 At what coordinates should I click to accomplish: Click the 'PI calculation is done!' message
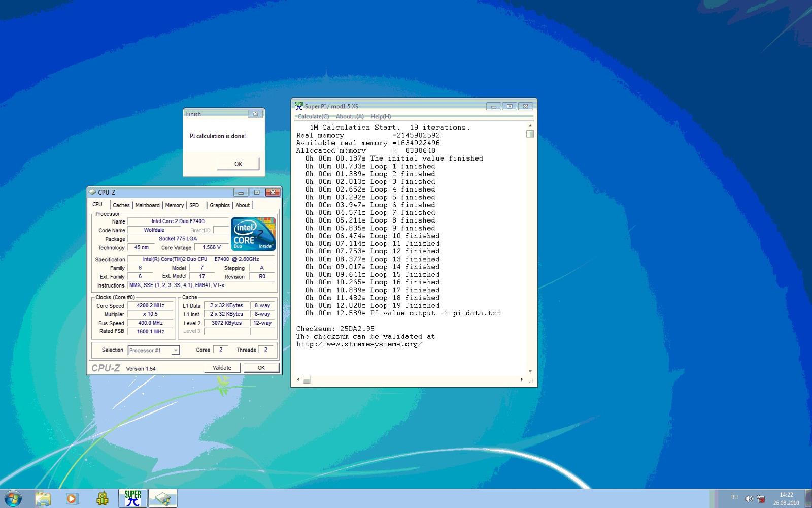[218, 136]
